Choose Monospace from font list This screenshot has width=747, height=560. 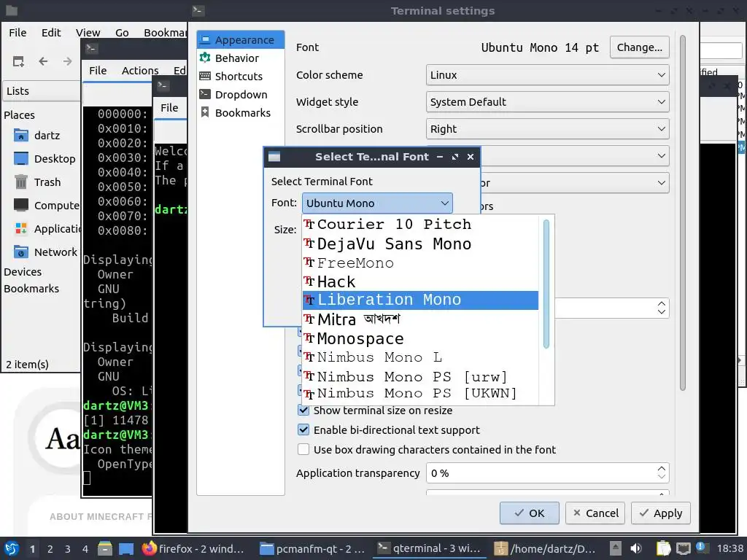pyautogui.click(x=420, y=338)
